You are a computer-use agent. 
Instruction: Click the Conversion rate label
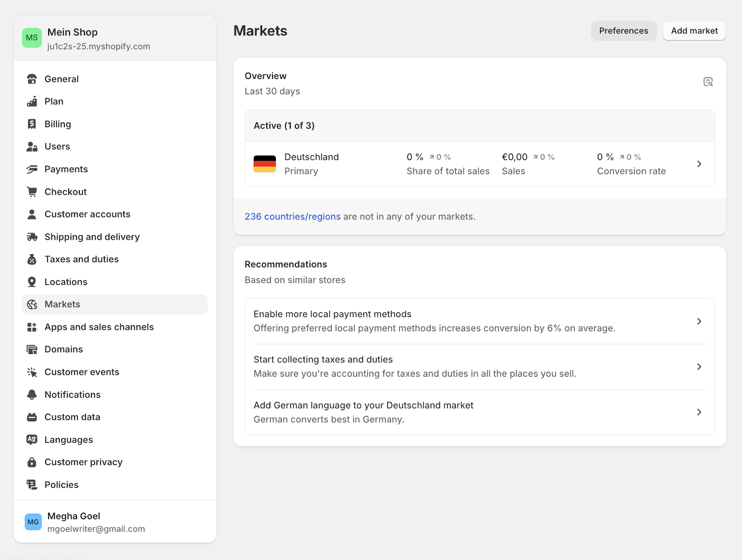click(631, 171)
